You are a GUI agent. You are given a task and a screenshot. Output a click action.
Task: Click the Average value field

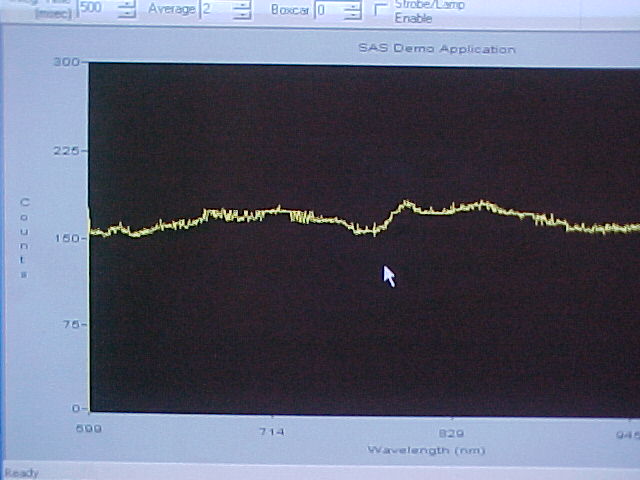coord(214,9)
